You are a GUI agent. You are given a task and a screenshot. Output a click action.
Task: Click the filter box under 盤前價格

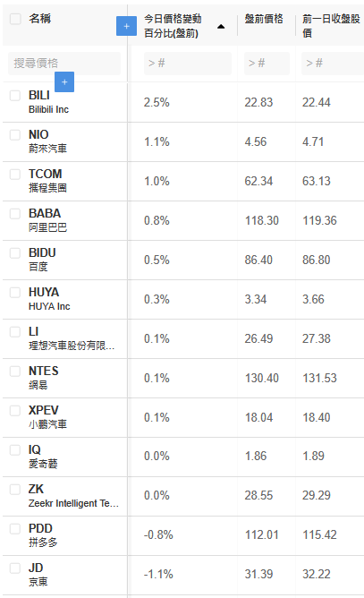[267, 64]
